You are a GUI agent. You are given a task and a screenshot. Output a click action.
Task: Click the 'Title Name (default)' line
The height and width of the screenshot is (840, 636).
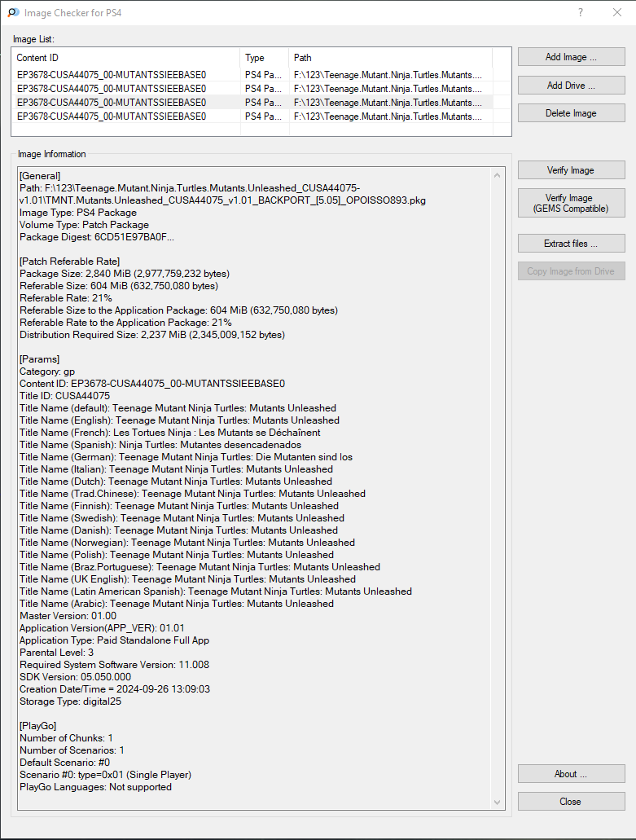178,407
